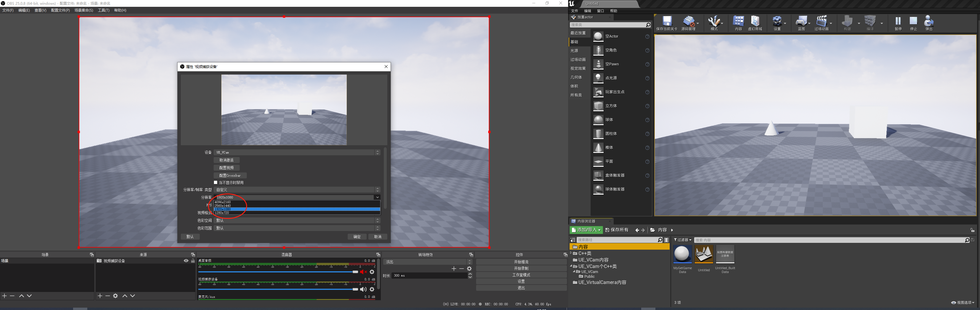This screenshot has width=980, height=310.
Task: Confirm the dialog with 确定 button
Action: [x=357, y=236]
